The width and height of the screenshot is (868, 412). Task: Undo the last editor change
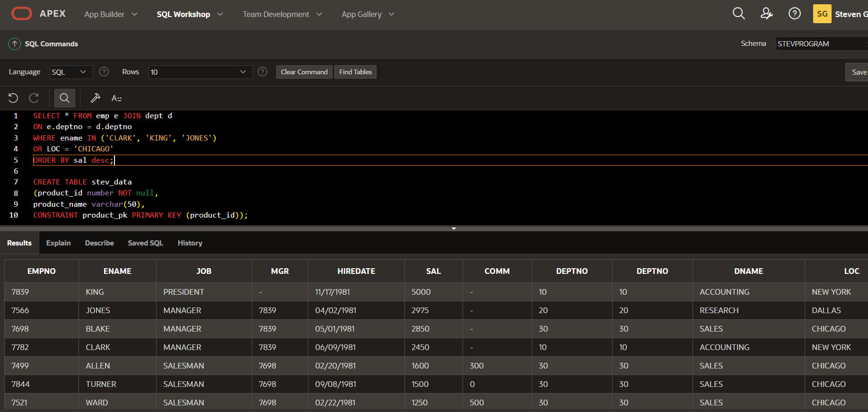[x=13, y=98]
